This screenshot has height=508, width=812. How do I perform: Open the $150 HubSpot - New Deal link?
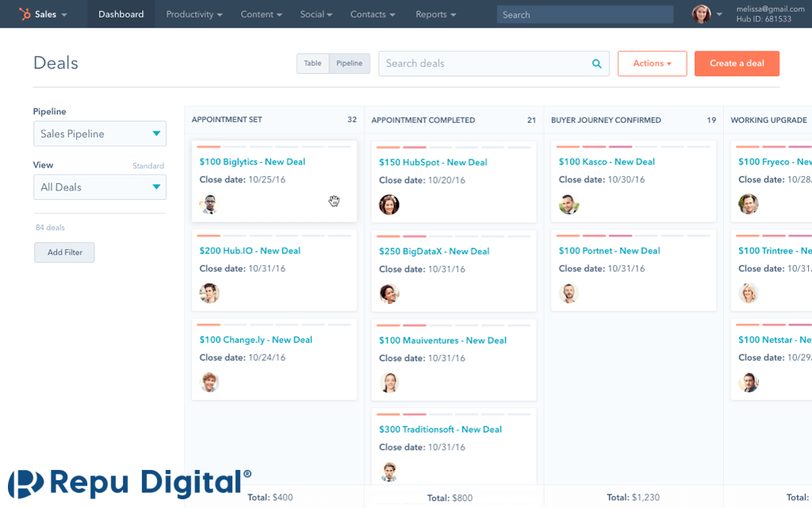[x=433, y=162]
